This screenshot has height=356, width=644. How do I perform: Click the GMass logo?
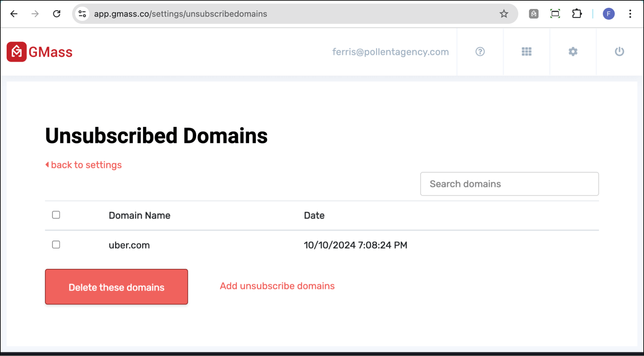coord(39,52)
